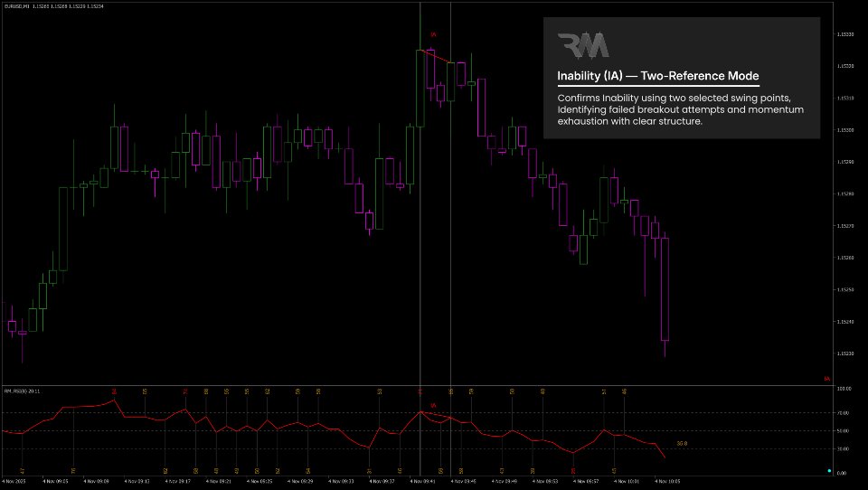
Task: Select the red trend line joining the two swing highs
Action: 438,56
